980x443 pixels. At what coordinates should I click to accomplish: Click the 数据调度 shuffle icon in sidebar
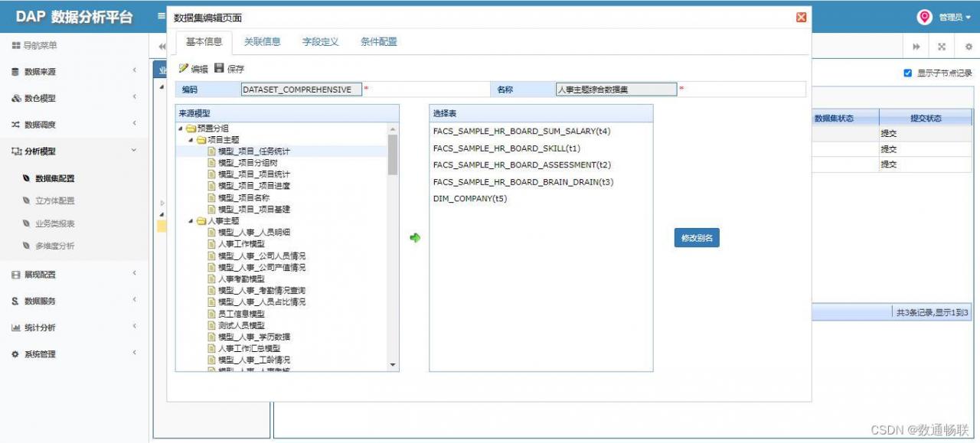point(15,125)
